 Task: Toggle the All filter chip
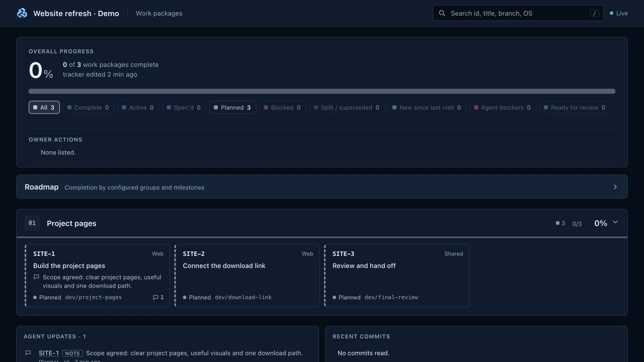tap(44, 108)
